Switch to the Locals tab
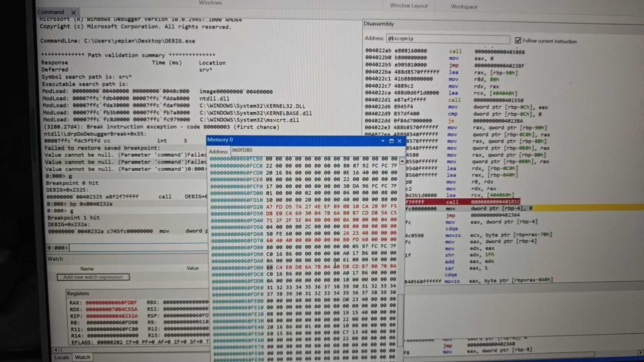 [62, 357]
